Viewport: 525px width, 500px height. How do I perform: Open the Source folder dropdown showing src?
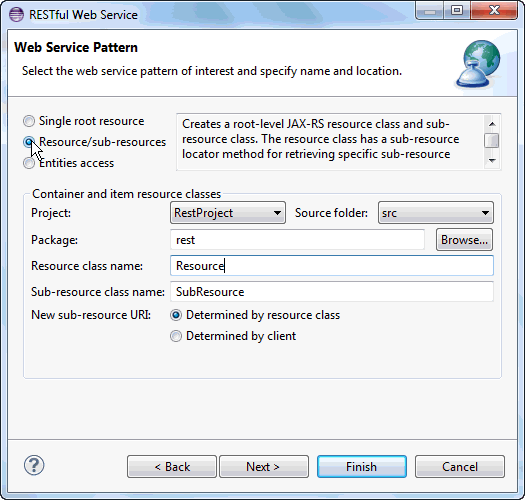436,213
